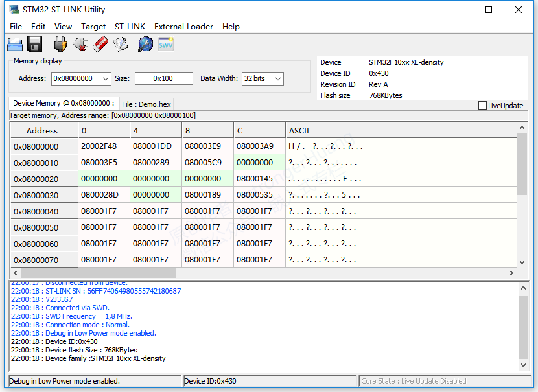Click the Flash size value 768KBytes

[386, 95]
